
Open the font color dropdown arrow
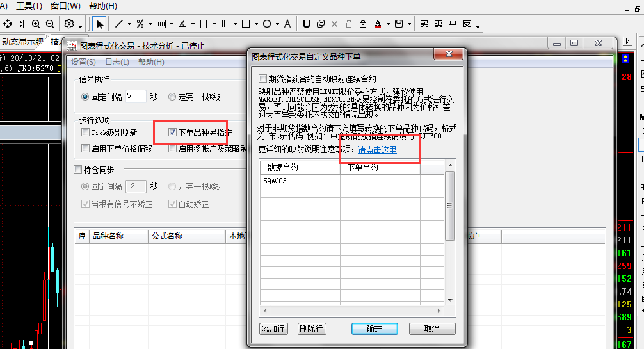[x=388, y=24]
